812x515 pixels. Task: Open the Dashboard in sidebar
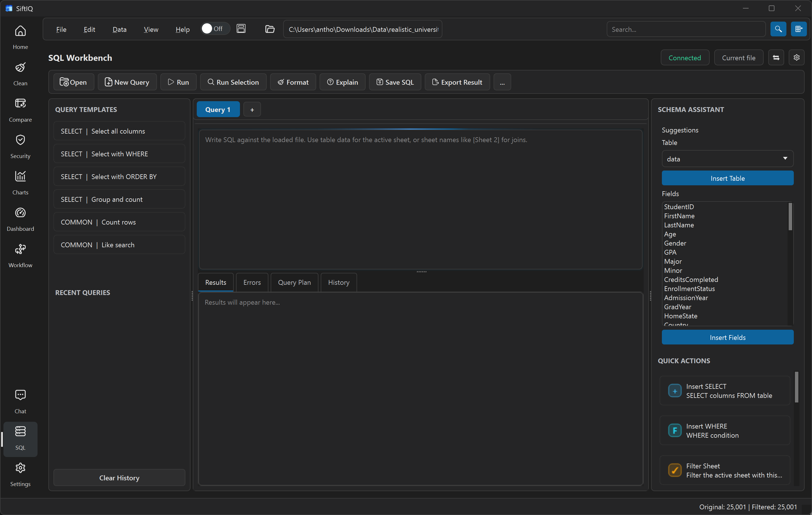20,219
